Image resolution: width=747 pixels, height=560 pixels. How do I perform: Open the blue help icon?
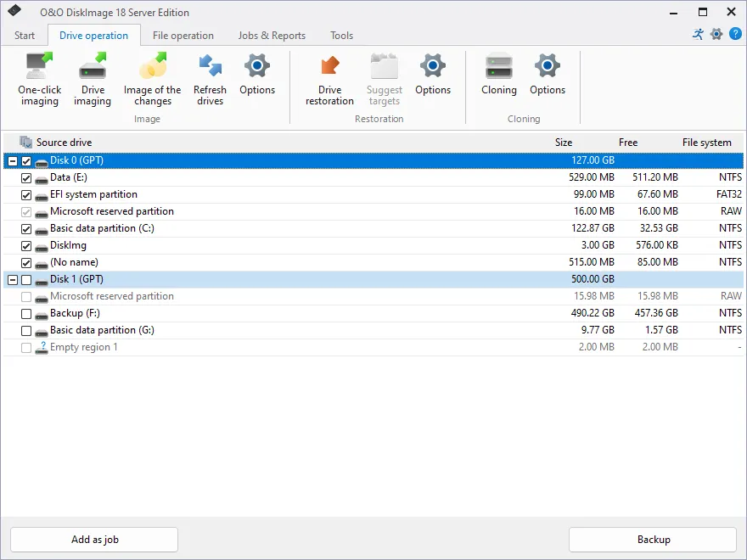tap(736, 34)
